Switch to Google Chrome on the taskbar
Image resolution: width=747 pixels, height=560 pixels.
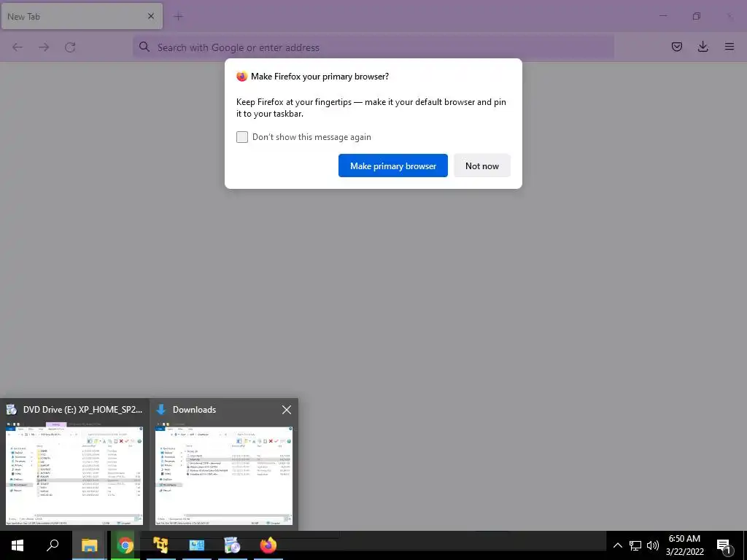[125, 545]
